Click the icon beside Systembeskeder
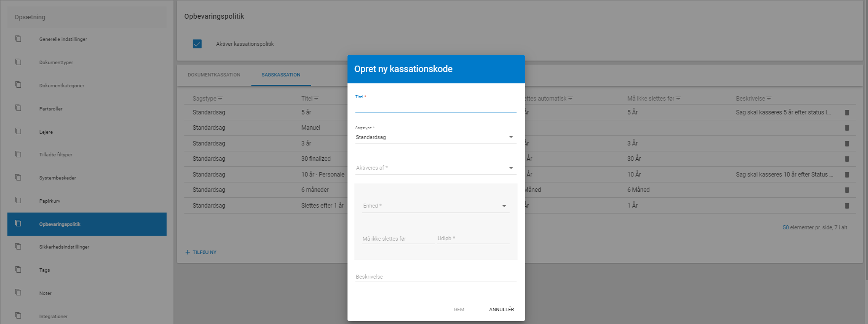The width and height of the screenshot is (868, 324). click(18, 178)
